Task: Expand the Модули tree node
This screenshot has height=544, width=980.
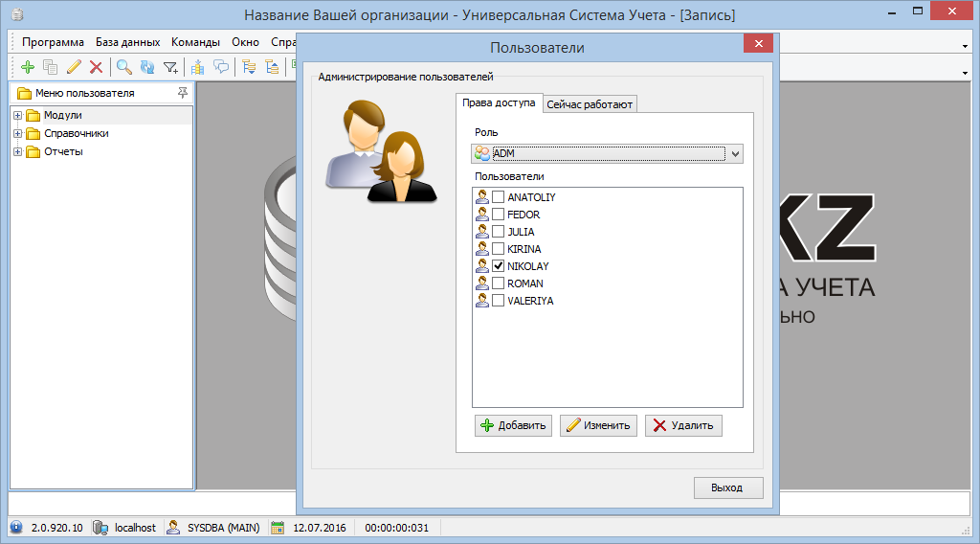Action: (x=17, y=116)
